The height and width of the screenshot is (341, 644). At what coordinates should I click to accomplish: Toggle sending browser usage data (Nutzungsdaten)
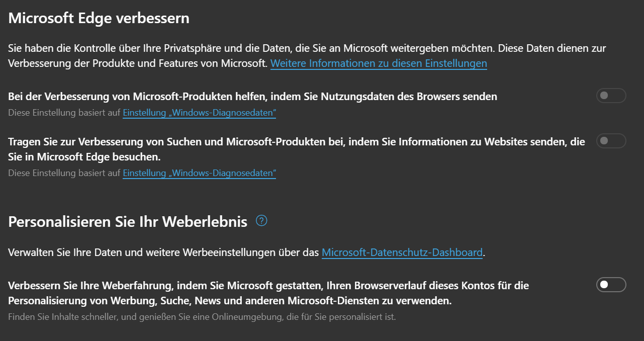click(x=611, y=96)
